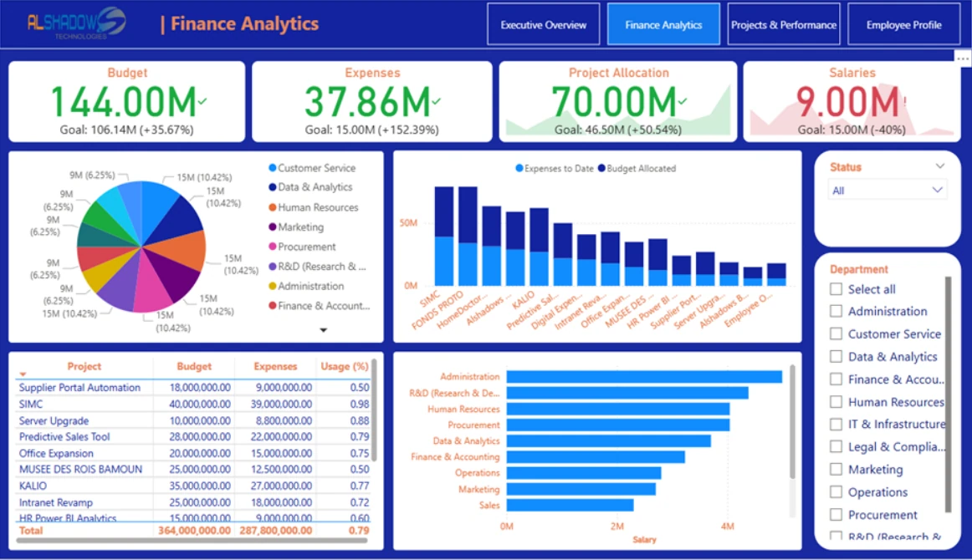Click the Marketing salary bar
This screenshot has height=560, width=972.
[x=581, y=490]
